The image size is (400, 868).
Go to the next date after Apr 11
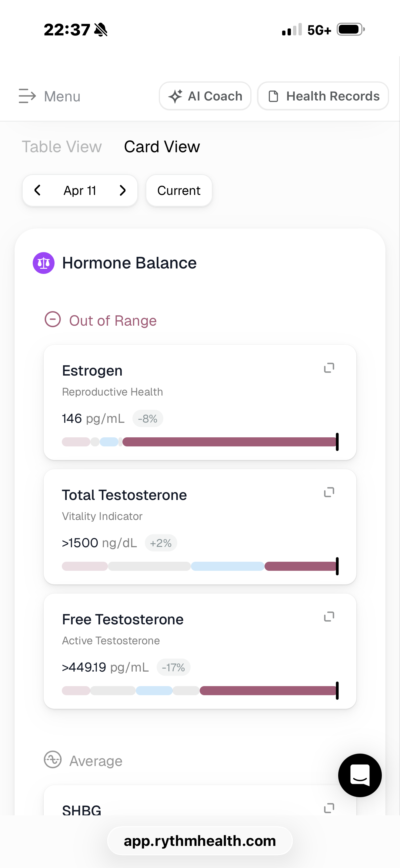(x=123, y=190)
